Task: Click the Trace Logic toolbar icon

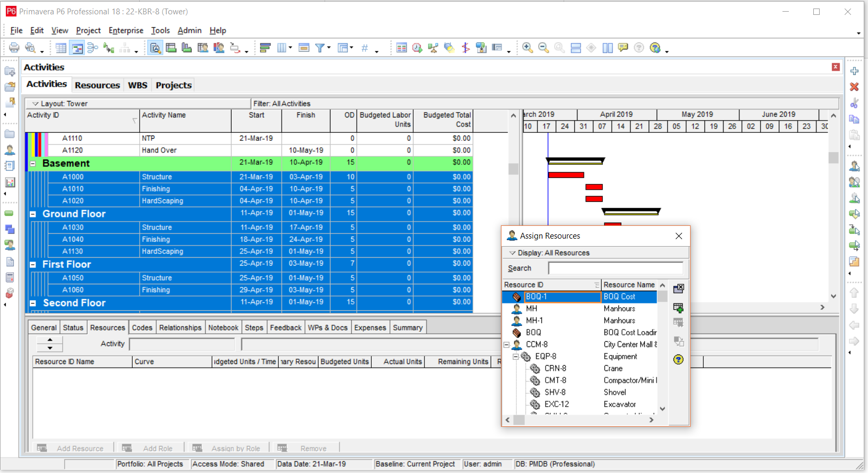Action: click(x=109, y=48)
